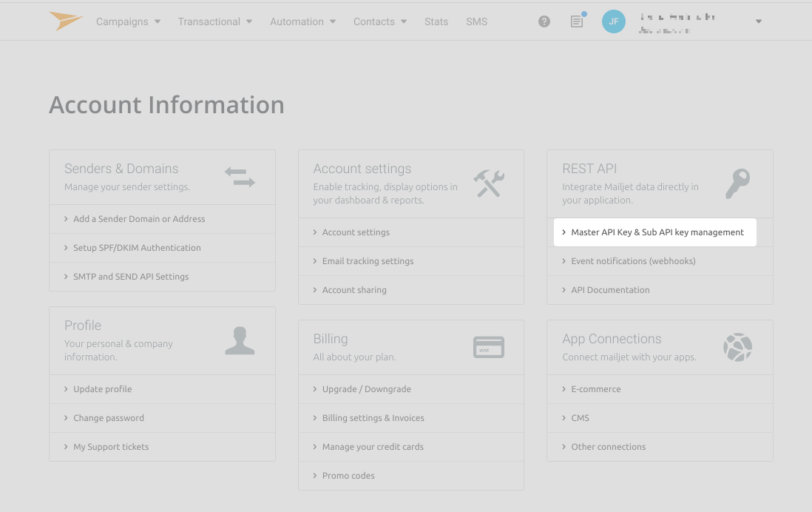Click Setup SPF/DKIM Authentication
Image resolution: width=812 pixels, height=512 pixels.
[x=137, y=247]
